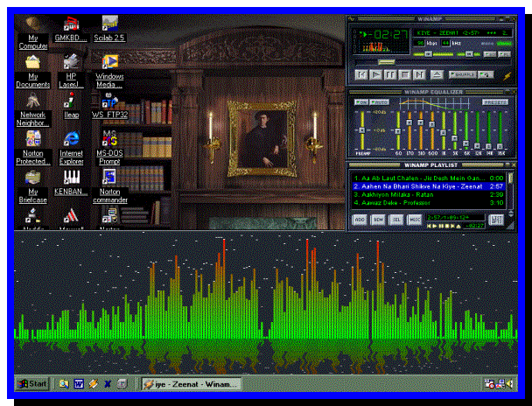Toggle the playlist window button in main Winamp
Image resolution: width=532 pixels, height=406 pixels.
coord(504,54)
